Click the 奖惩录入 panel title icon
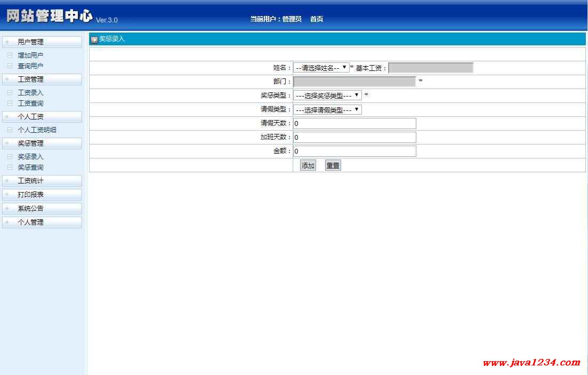 [x=94, y=39]
